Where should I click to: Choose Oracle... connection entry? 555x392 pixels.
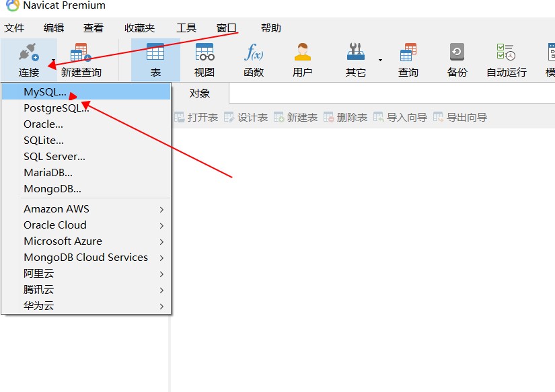tap(86, 124)
